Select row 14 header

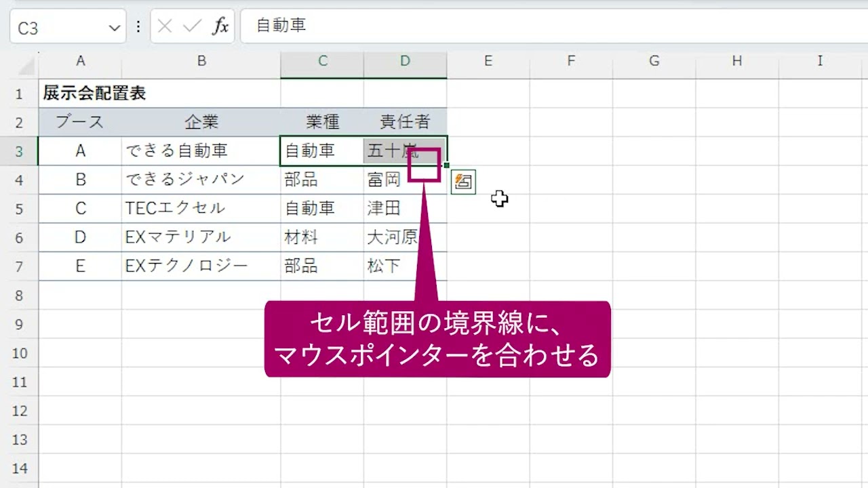click(19, 468)
